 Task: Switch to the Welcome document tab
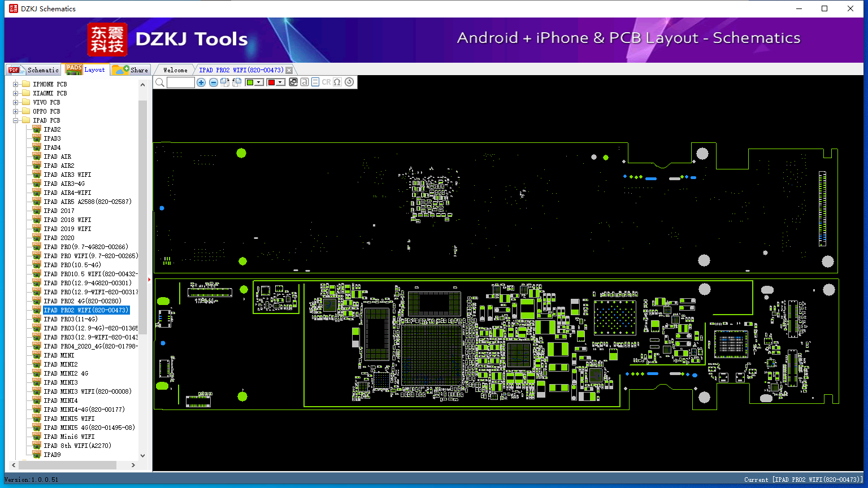point(175,70)
